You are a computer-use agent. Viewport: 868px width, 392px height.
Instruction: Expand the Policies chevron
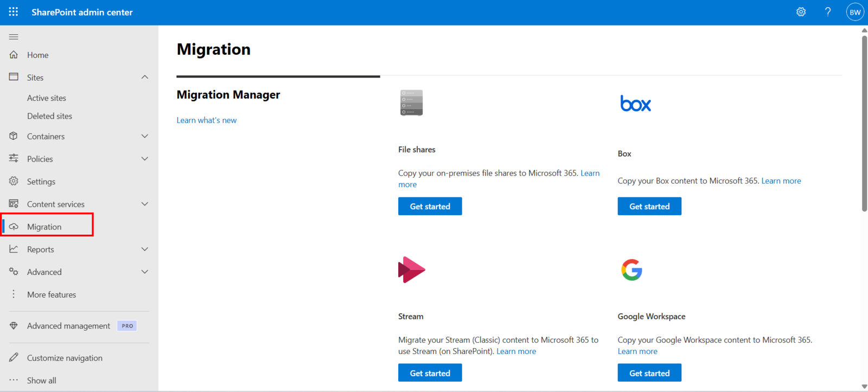(145, 159)
